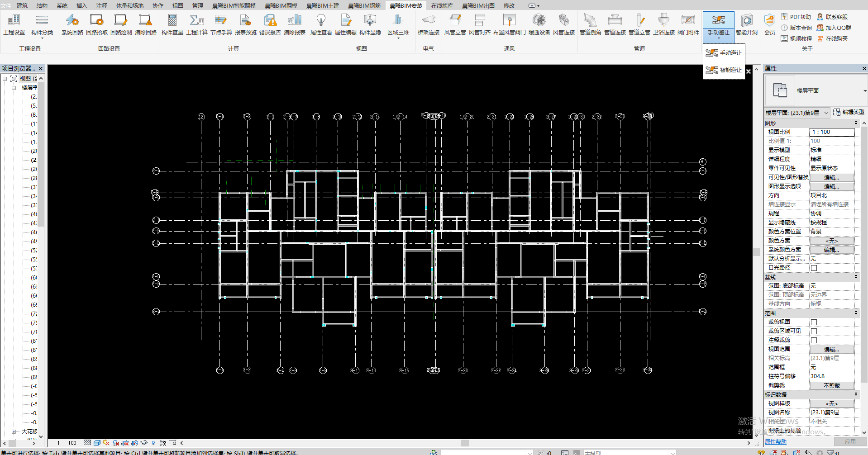Open 暖通设备 HVAC equipment tool
This screenshot has height=455, width=868.
(539, 25)
